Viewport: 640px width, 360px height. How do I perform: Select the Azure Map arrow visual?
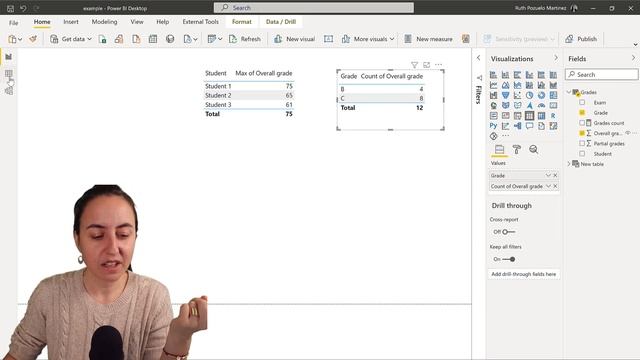(x=529, y=105)
